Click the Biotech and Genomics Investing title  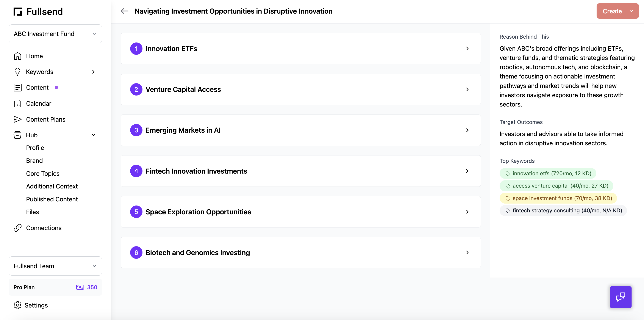tap(197, 253)
